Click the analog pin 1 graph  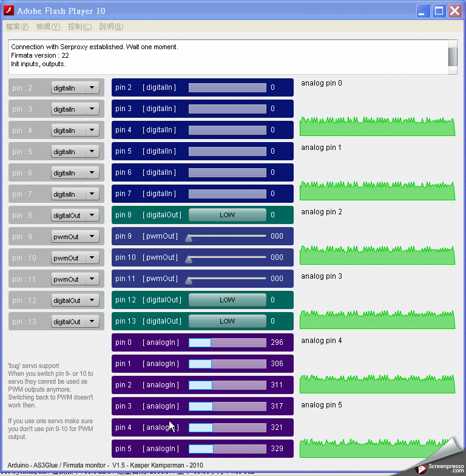point(377,191)
